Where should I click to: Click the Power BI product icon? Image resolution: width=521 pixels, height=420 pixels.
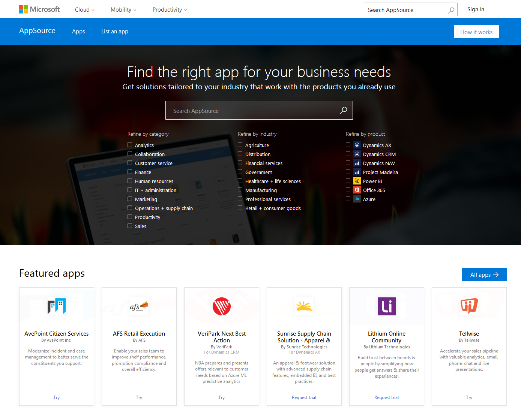click(357, 181)
